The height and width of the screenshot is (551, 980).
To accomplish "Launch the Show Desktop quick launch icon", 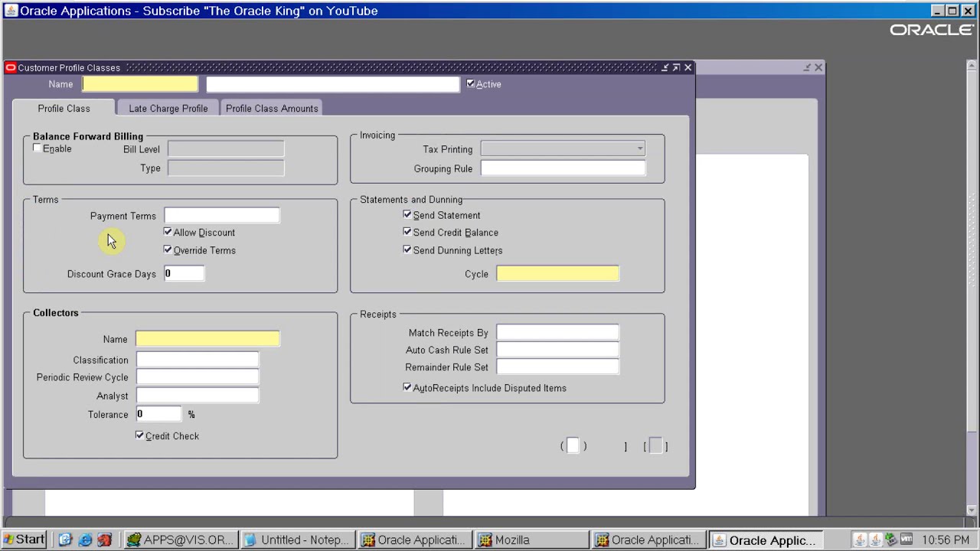I will pos(65,540).
